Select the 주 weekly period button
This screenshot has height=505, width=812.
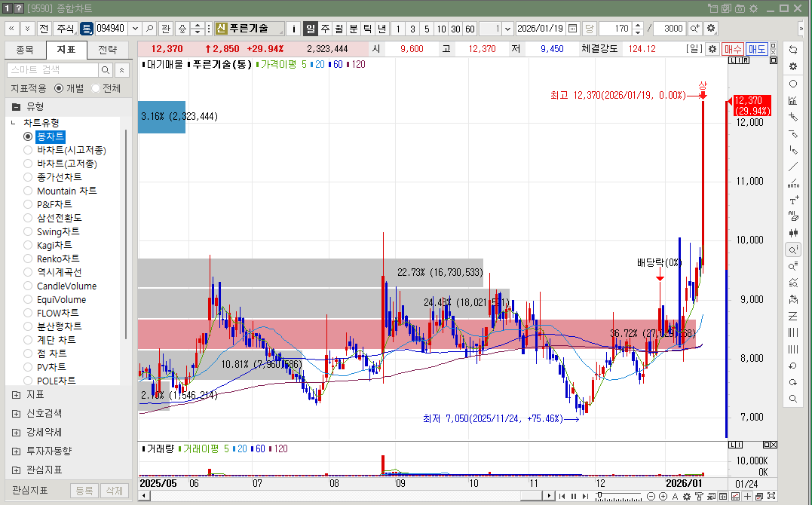click(325, 29)
